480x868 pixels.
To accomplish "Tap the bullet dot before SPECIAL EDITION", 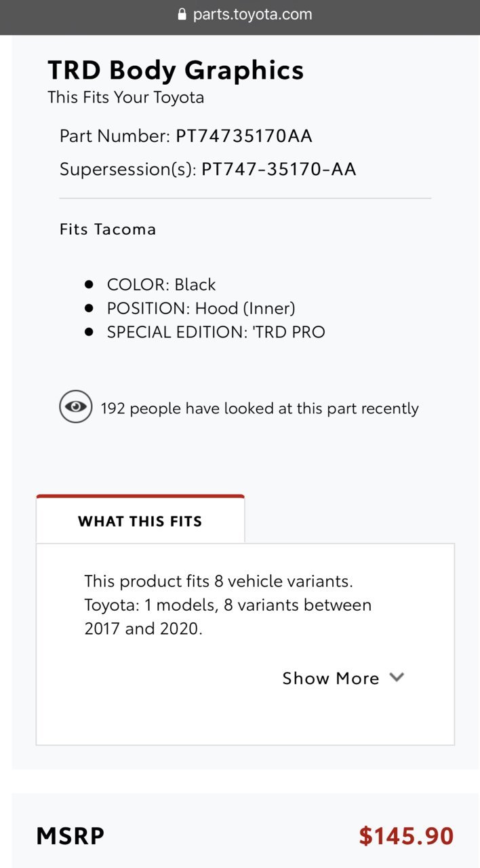I will click(x=89, y=332).
